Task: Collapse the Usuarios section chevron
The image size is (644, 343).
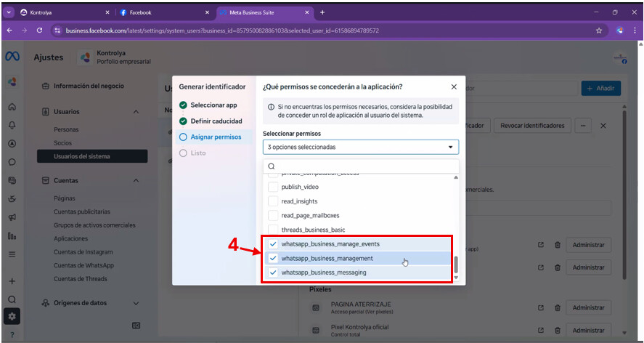Action: coord(136,112)
